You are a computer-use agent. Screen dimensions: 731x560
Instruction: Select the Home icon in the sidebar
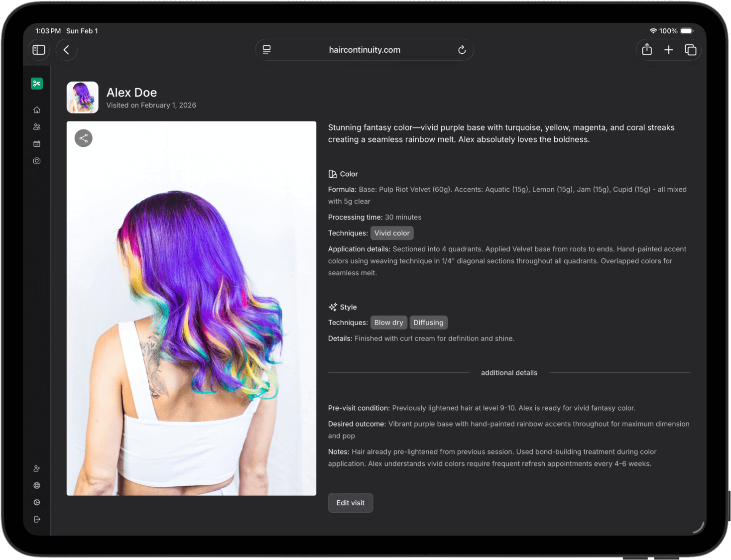coord(37,110)
